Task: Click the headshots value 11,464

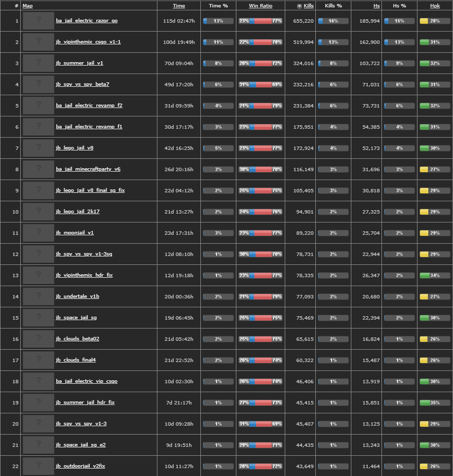Action: 371,466
